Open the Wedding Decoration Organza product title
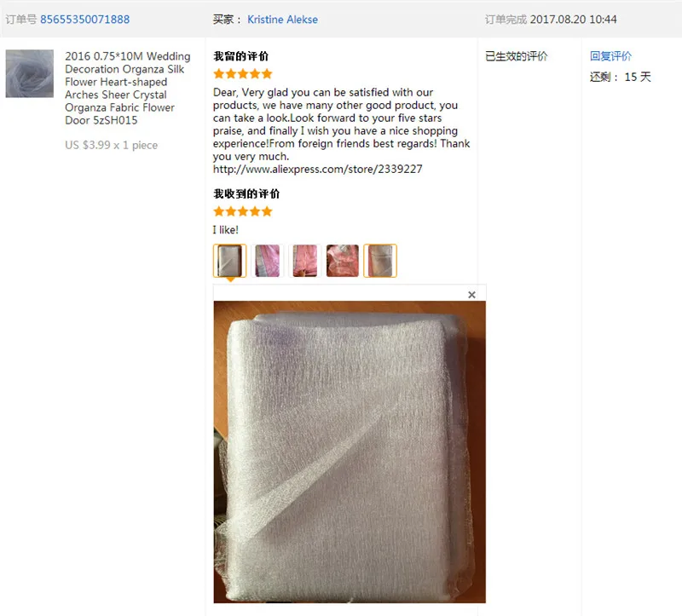Viewport: 682px width, 616px height. pos(127,89)
